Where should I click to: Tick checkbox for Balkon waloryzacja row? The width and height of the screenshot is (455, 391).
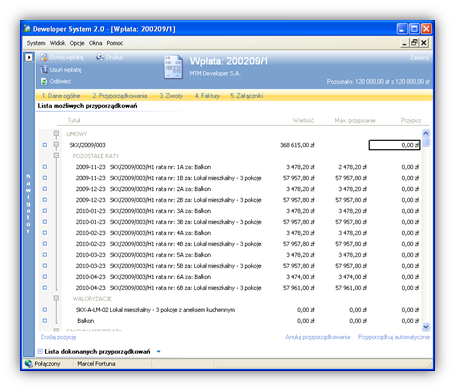tap(45, 321)
